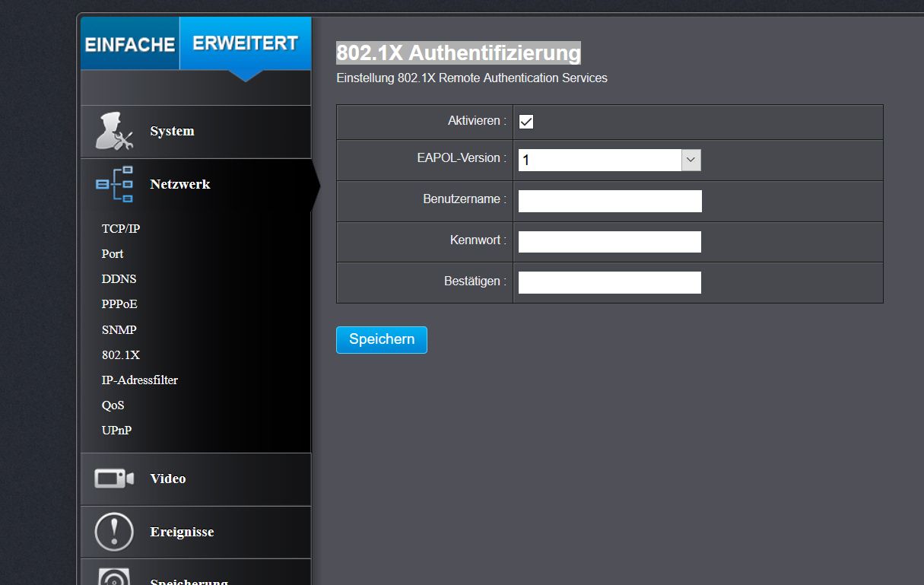Click the Speichern button
The width and height of the screenshot is (924, 585).
coord(382,340)
